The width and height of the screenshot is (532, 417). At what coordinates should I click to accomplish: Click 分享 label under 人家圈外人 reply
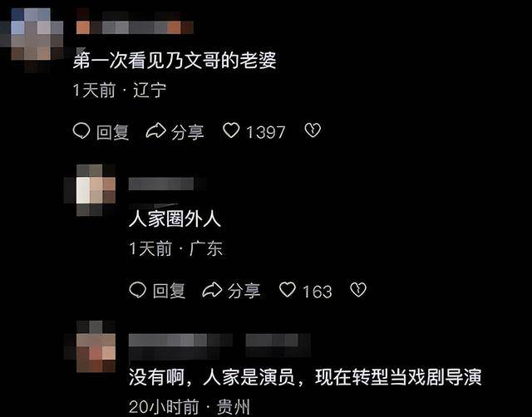pos(244,291)
